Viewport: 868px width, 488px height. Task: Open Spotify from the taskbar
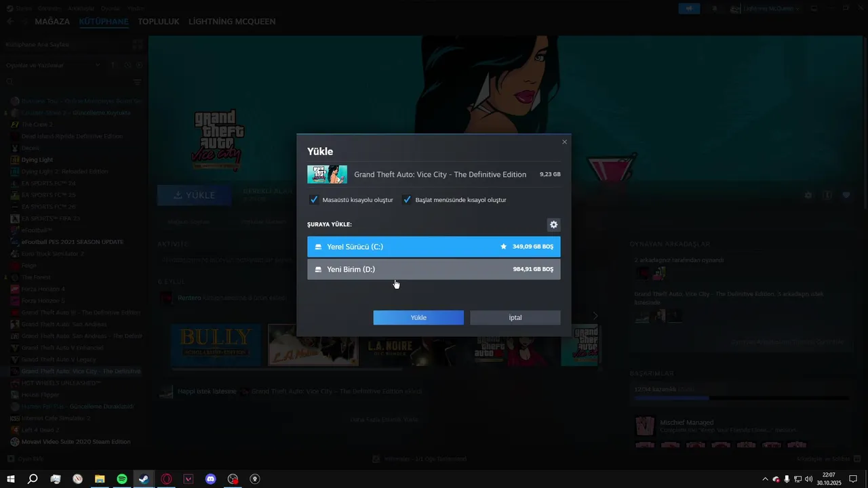coord(122,479)
